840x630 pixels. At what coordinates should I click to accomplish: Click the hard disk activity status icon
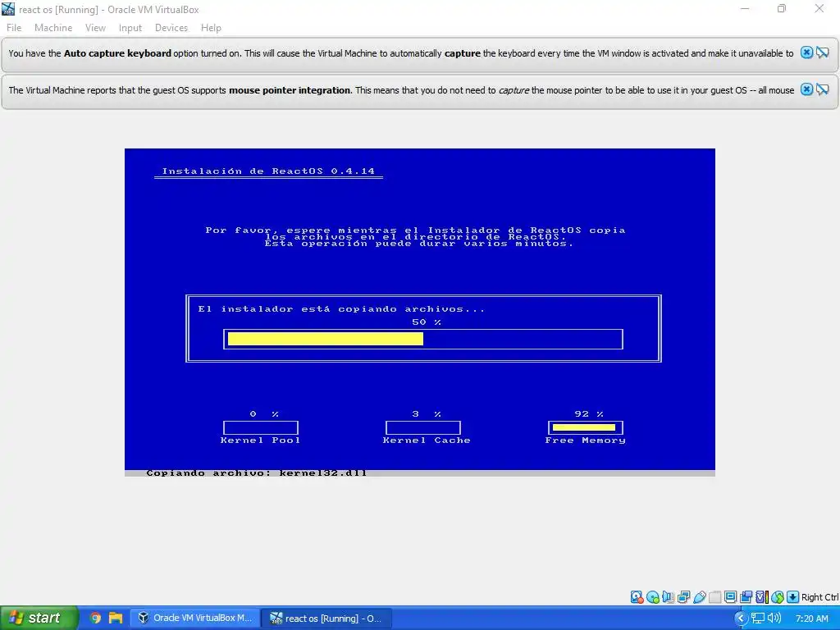click(637, 597)
